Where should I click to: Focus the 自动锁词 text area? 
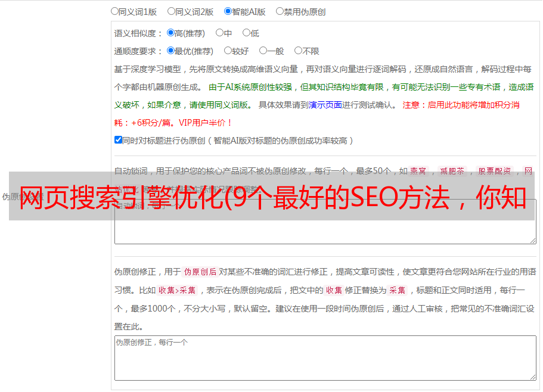click(x=325, y=222)
